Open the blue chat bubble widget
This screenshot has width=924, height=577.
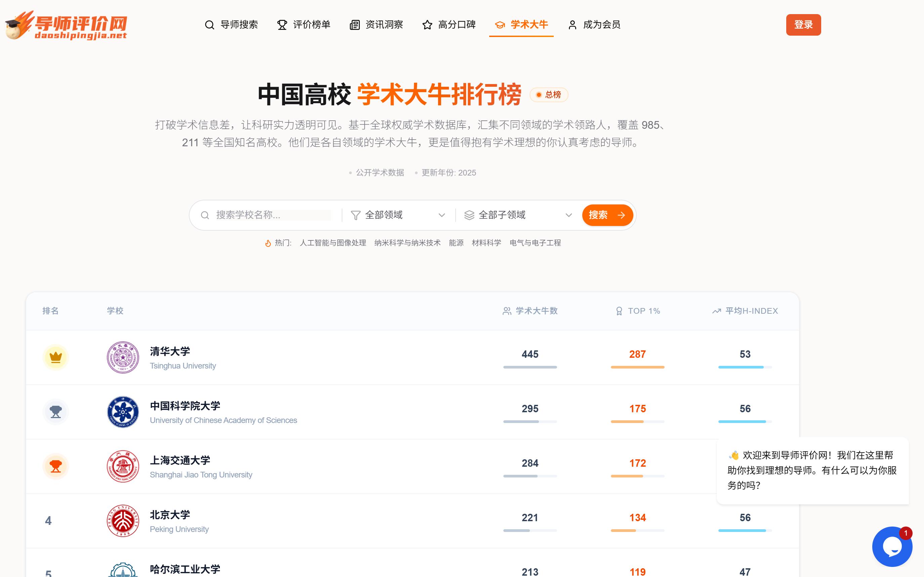coord(892,547)
